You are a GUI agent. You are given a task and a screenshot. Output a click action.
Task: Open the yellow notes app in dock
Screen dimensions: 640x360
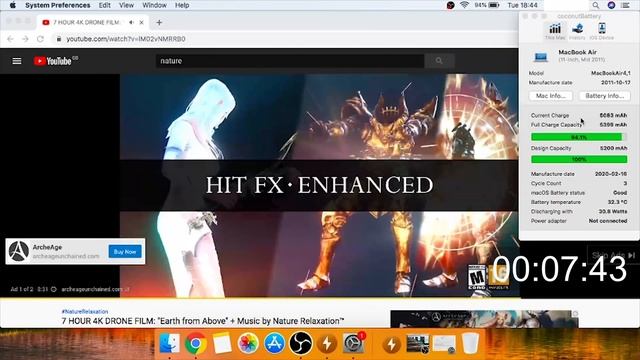coord(222,344)
